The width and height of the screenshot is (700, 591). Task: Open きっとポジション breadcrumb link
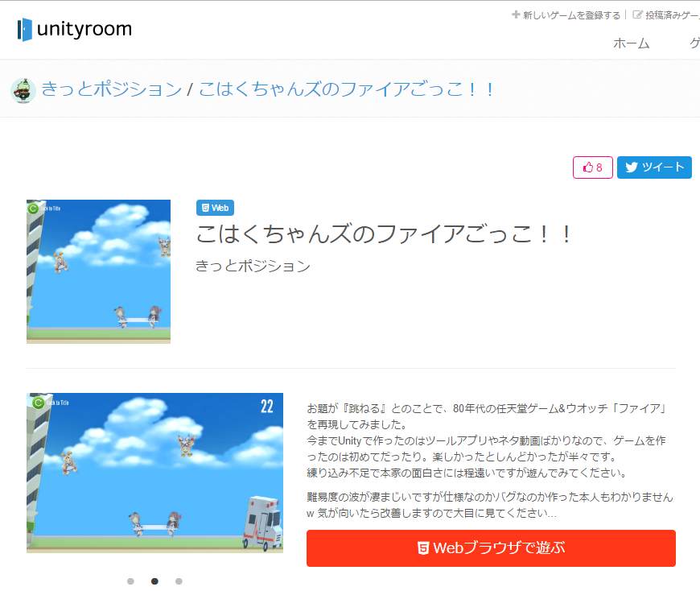[112, 89]
